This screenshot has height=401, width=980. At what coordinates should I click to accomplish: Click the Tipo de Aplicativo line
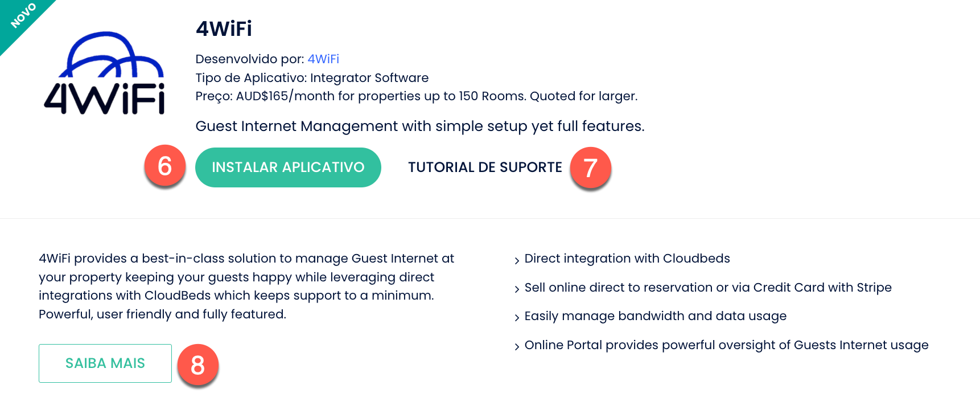click(312, 78)
